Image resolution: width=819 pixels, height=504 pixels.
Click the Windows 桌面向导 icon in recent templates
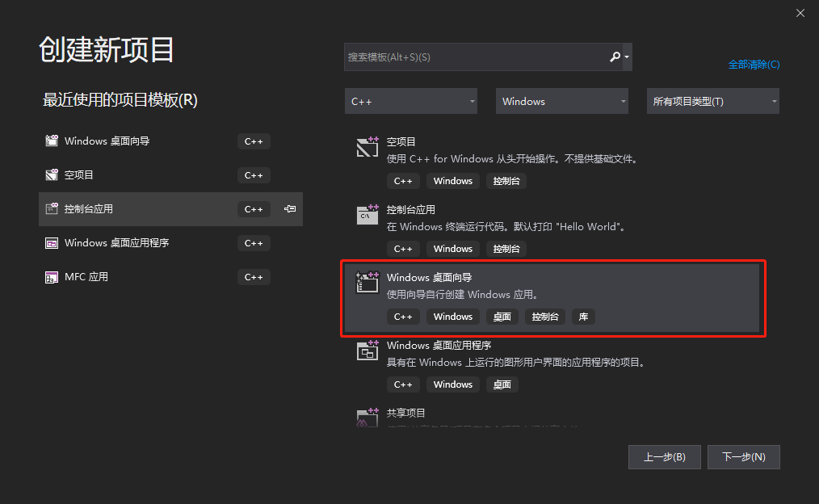pos(51,141)
